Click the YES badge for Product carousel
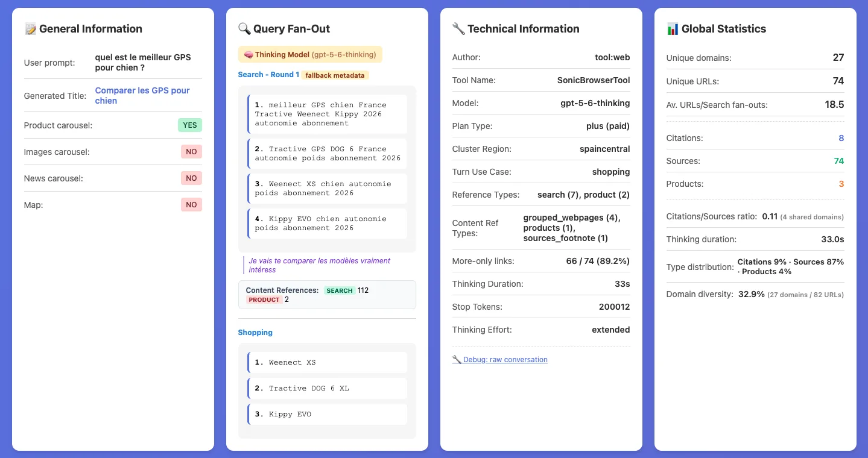Screen dimensions: 868x458 [190, 125]
